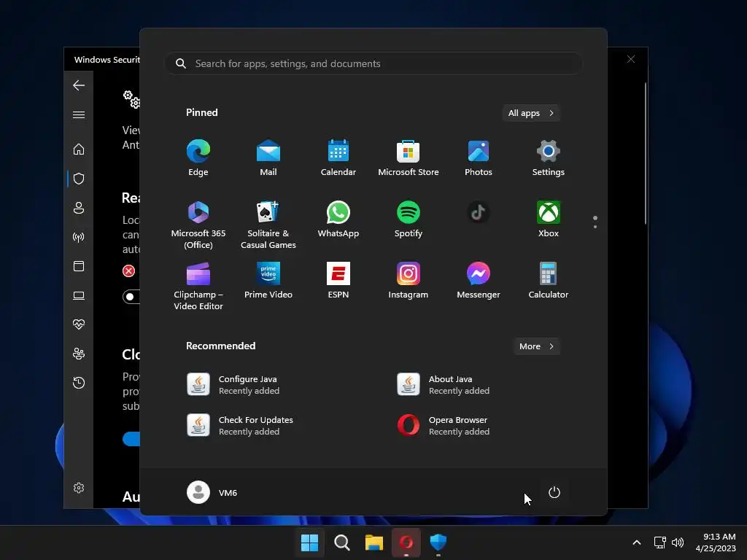This screenshot has width=747, height=560.
Task: Open Device performance & health
Action: coord(79,324)
